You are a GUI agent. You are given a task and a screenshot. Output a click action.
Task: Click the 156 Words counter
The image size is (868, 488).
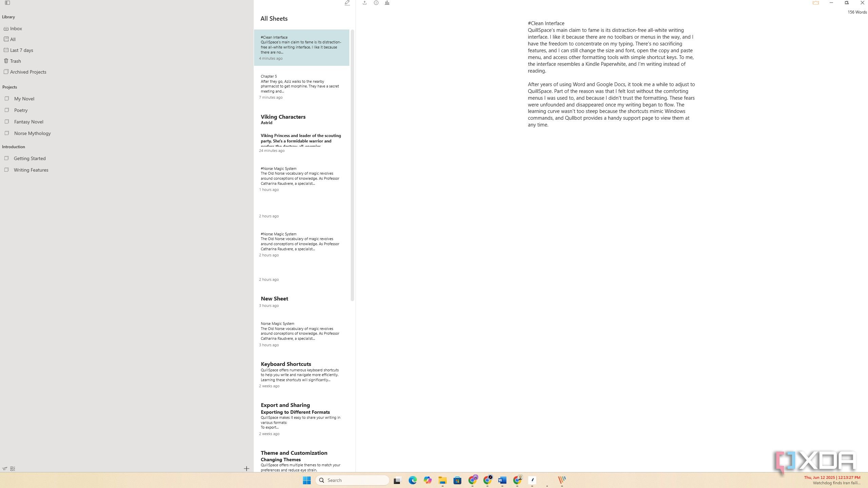pos(857,12)
